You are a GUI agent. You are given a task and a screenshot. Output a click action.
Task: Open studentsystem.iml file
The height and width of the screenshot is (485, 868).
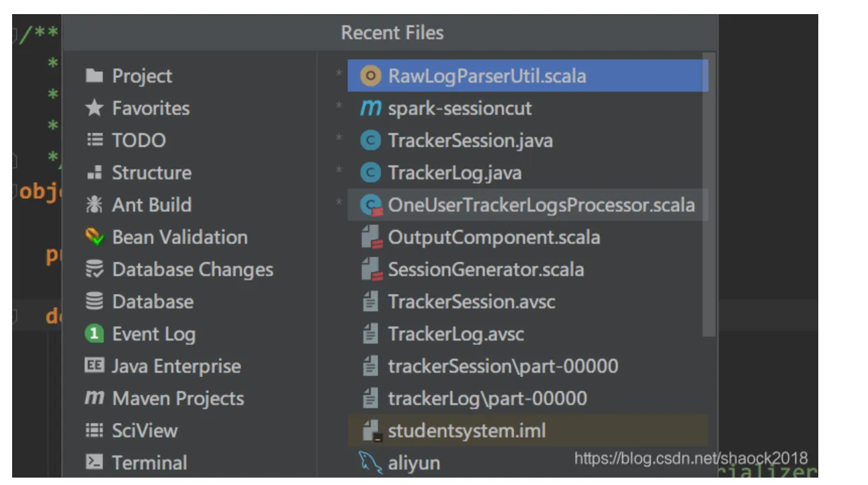click(x=527, y=431)
